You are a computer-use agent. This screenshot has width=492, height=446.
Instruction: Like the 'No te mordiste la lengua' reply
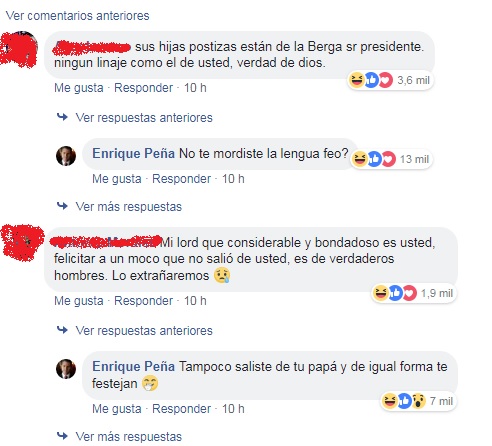tap(117, 179)
